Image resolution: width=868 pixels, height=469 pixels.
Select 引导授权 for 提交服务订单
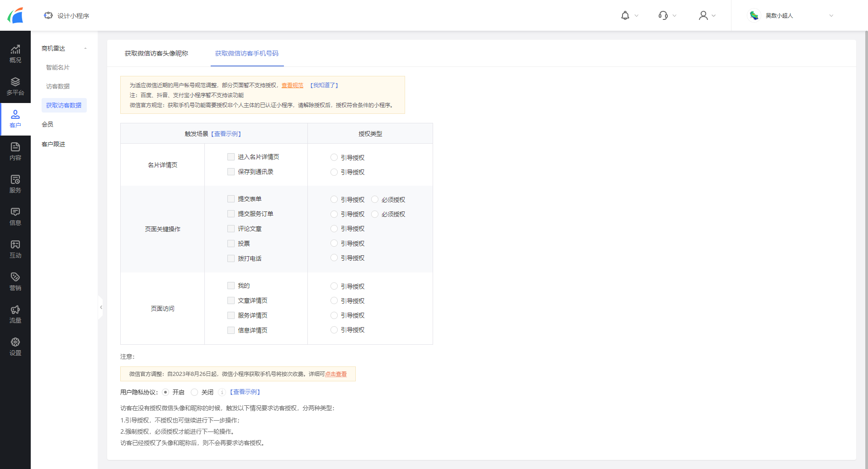pos(334,214)
